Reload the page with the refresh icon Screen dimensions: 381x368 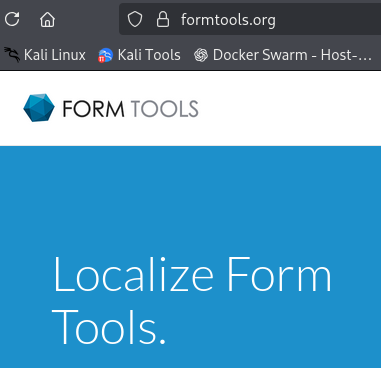pos(12,19)
